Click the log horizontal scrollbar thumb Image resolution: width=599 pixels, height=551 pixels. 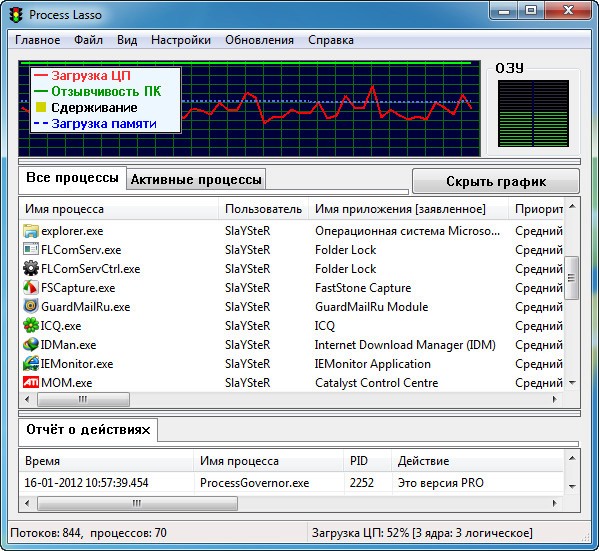138,503
